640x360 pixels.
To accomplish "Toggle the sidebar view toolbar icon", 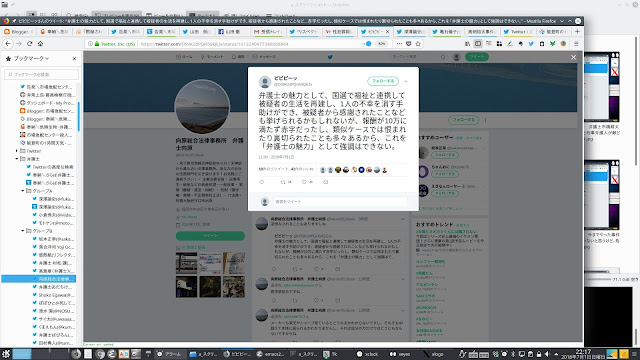I will point(478,44).
